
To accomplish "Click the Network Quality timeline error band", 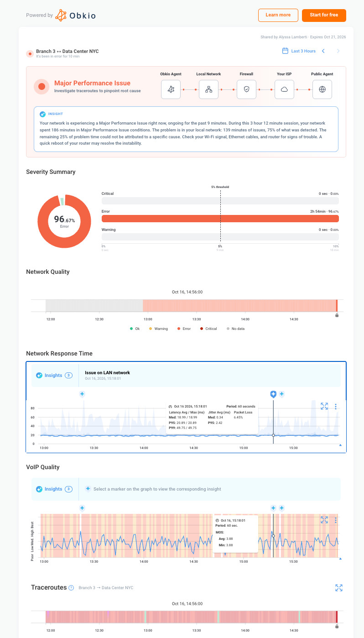I will pos(239,305).
